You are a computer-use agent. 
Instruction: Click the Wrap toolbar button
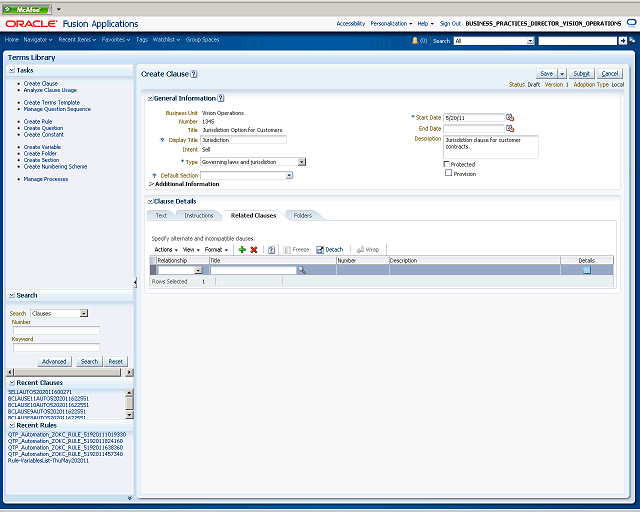pos(368,249)
